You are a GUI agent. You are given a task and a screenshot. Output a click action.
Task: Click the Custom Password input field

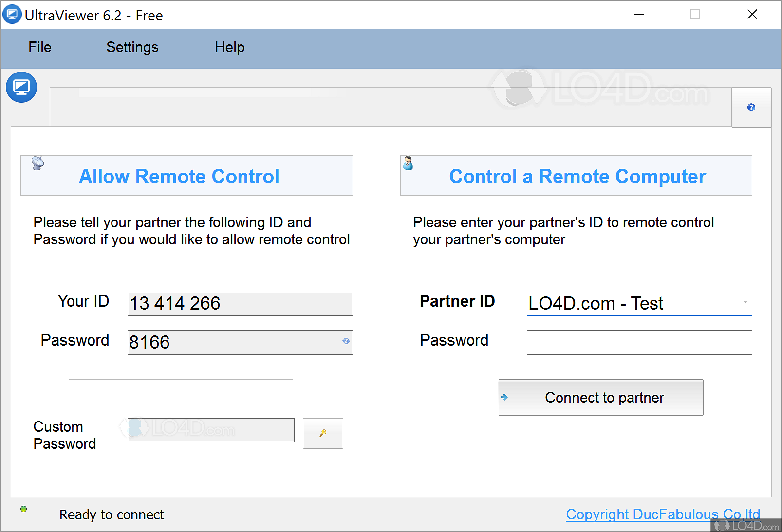click(x=211, y=430)
